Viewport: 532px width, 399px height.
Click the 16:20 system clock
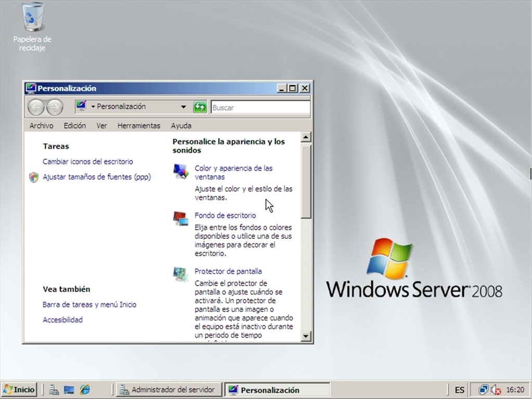pos(515,390)
